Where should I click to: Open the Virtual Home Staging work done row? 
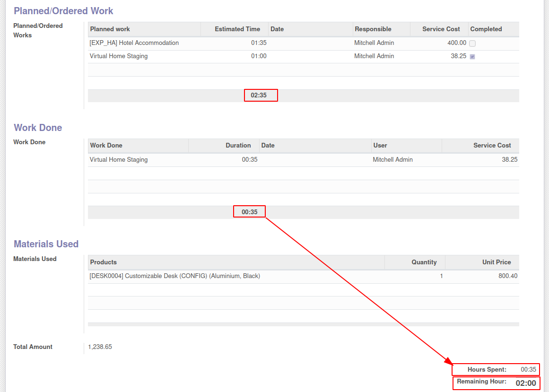click(303, 160)
